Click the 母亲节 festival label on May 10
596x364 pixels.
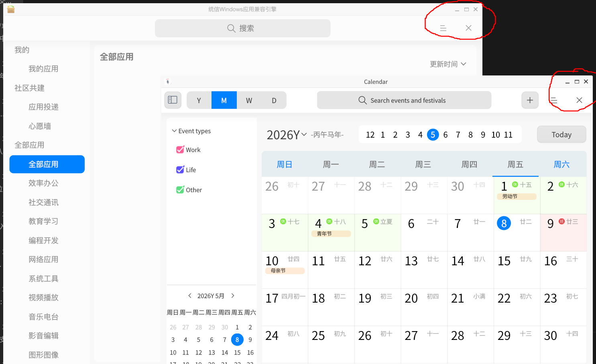[x=285, y=271]
